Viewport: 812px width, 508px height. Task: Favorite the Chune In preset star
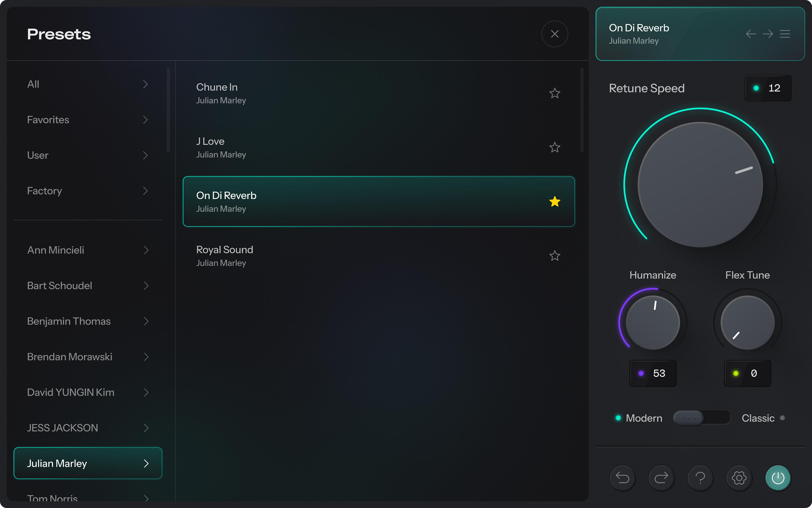pyautogui.click(x=555, y=93)
